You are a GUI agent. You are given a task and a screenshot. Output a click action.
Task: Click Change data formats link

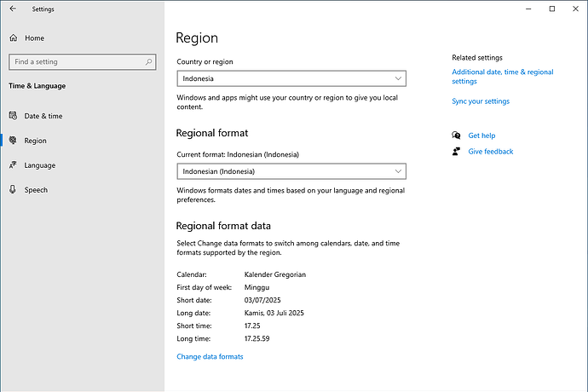coord(210,357)
